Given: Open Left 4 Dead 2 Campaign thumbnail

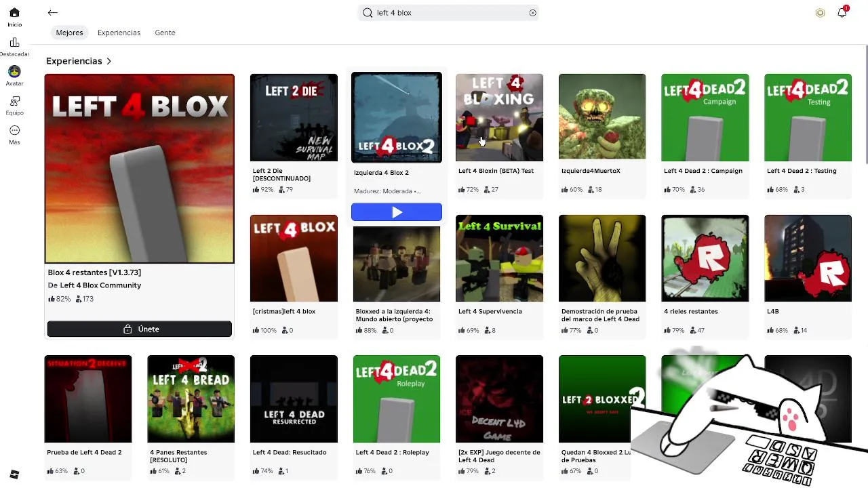Looking at the screenshot, I should click(705, 117).
